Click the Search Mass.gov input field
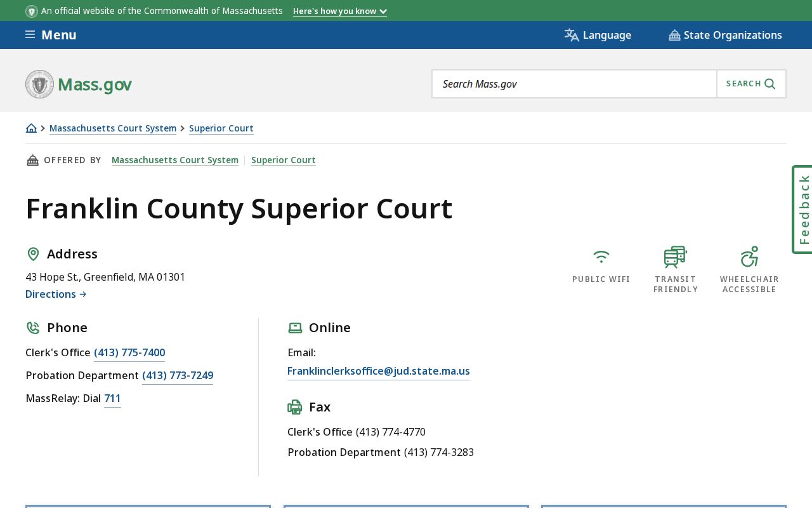 coord(575,84)
